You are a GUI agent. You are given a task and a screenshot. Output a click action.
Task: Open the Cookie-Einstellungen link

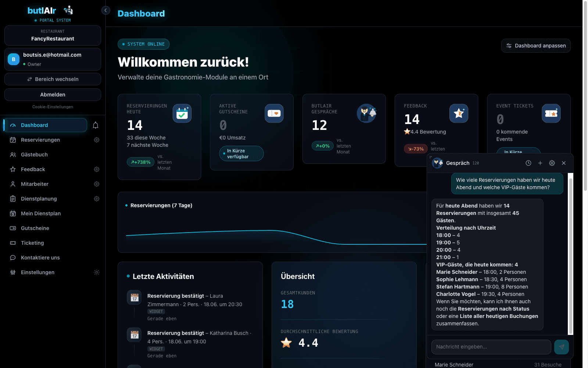(x=53, y=107)
